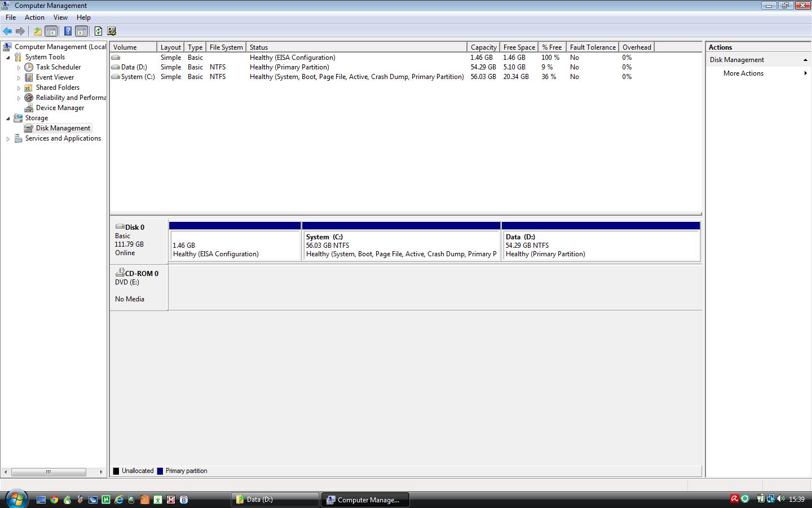Toggle the Show/Hide Action Pane icon

coord(82,31)
